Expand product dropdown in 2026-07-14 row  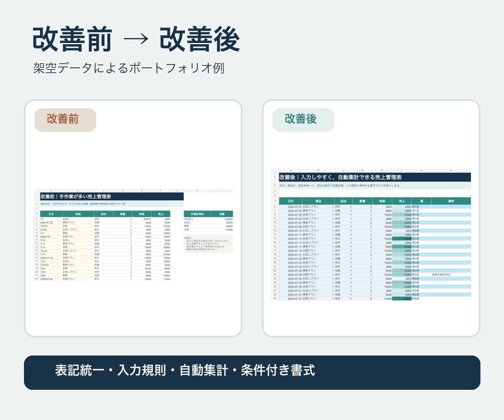(x=333, y=239)
